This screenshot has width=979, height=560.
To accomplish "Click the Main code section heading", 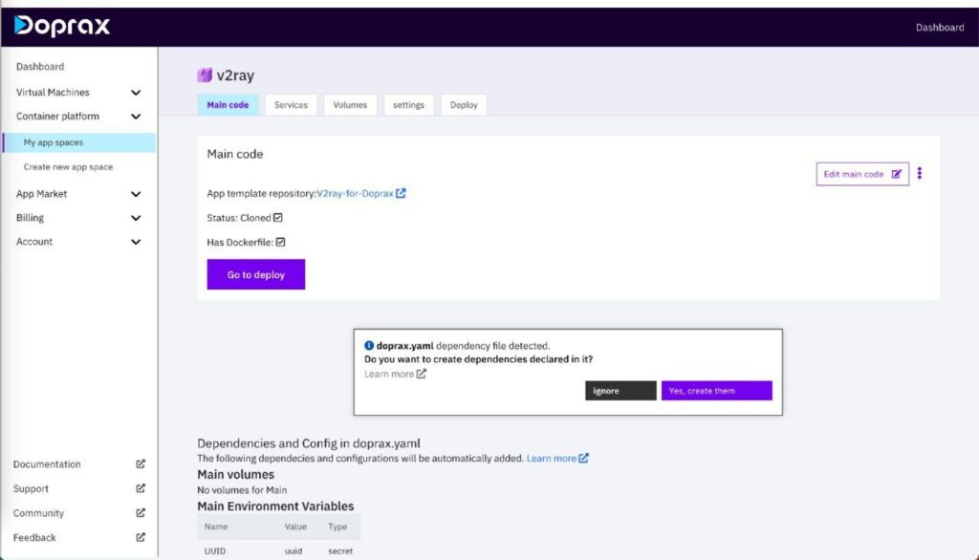I will 235,154.
